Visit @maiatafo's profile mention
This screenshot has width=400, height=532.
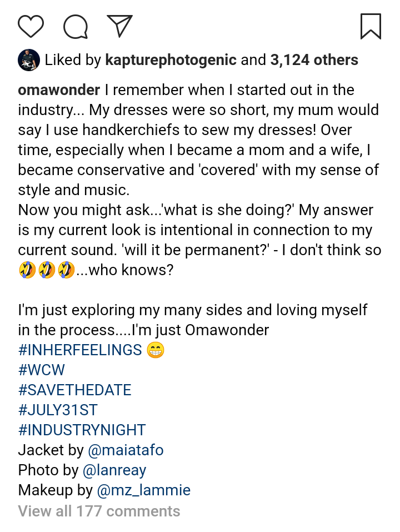(126, 450)
